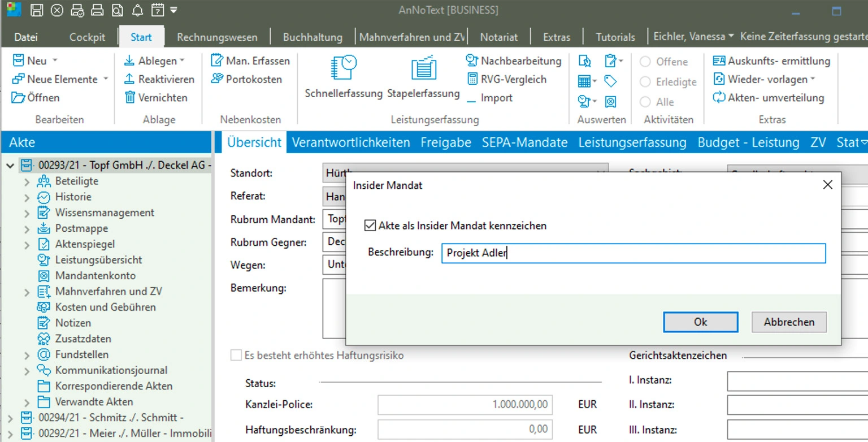Screen dimensions: 868x442
Task: Click the Vernichten trash icon
Action: click(130, 98)
